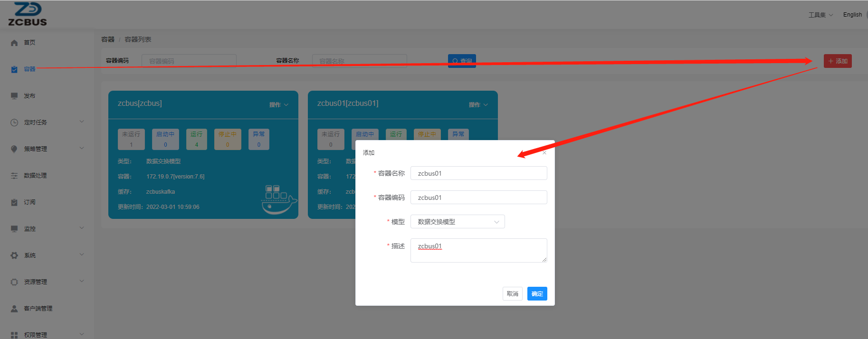Expand the tools menu in header

click(820, 15)
